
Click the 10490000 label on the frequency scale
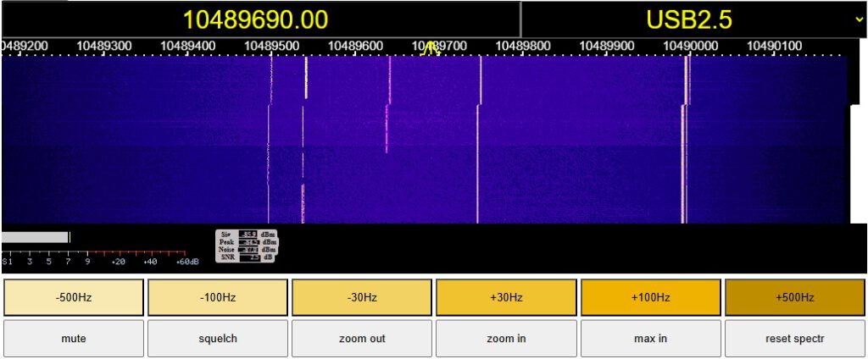pos(691,45)
